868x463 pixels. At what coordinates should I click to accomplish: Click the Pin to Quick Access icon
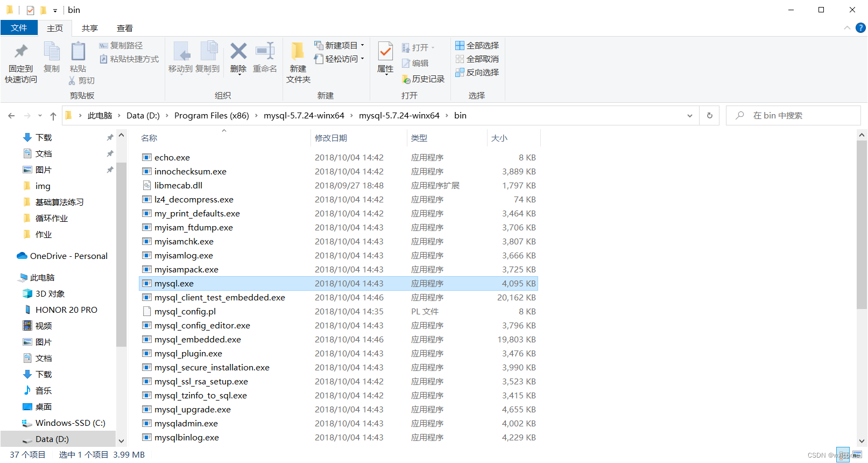coord(21,52)
